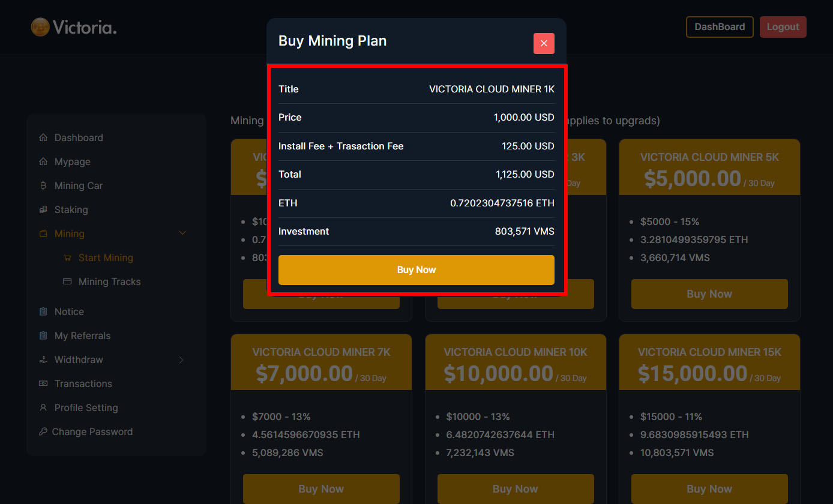Click the red Logout button
This screenshot has width=833, height=504.
[x=783, y=27]
